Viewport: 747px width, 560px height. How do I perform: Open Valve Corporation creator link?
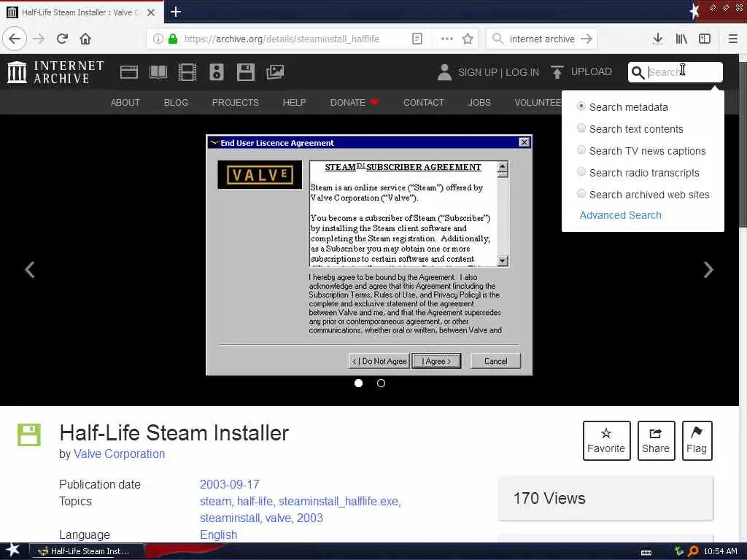tap(119, 454)
